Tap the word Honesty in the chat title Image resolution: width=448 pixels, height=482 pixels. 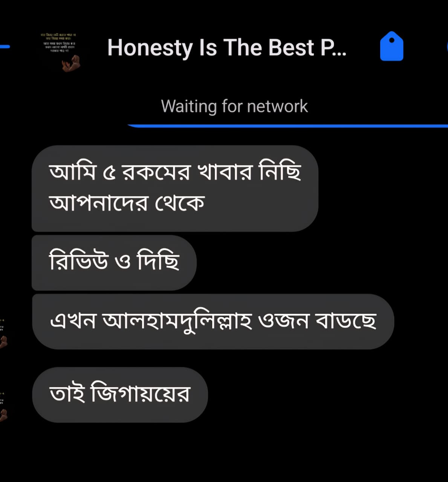tap(150, 48)
